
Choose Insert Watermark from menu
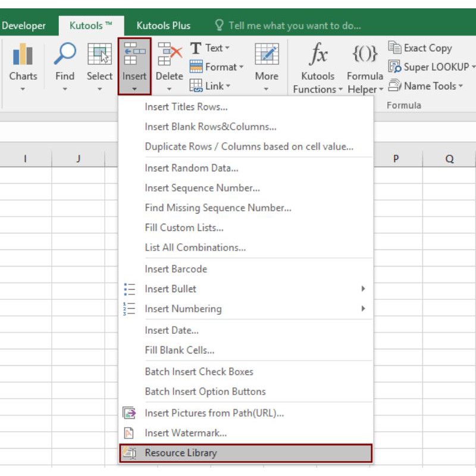point(186,433)
